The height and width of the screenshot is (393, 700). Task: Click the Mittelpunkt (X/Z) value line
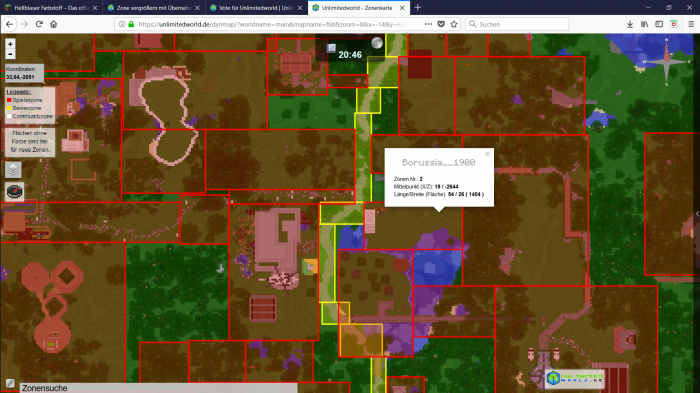(x=426, y=187)
